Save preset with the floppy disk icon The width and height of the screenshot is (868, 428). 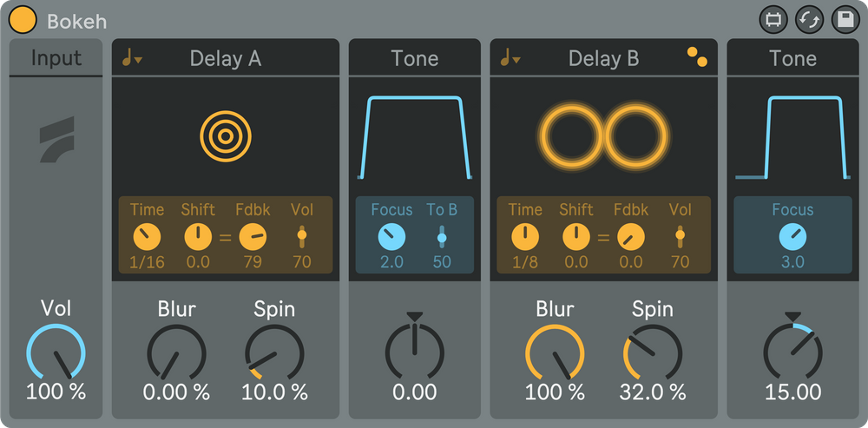coord(845,20)
